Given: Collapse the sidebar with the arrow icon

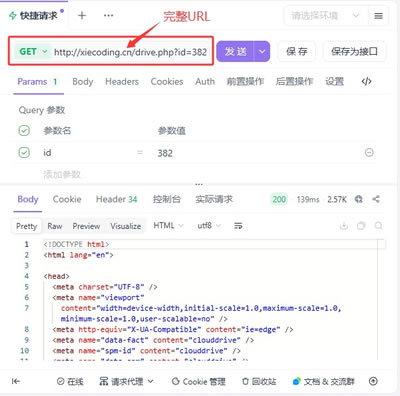Looking at the screenshot, I should pyautogui.click(x=16, y=381).
